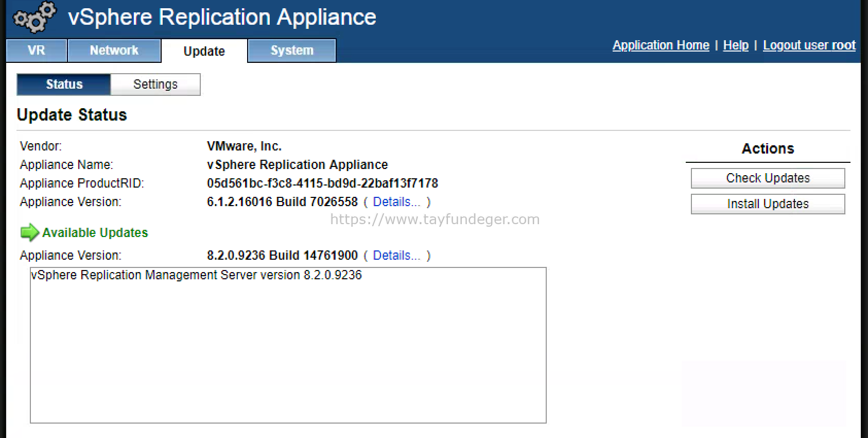Go to the System tab

(292, 50)
